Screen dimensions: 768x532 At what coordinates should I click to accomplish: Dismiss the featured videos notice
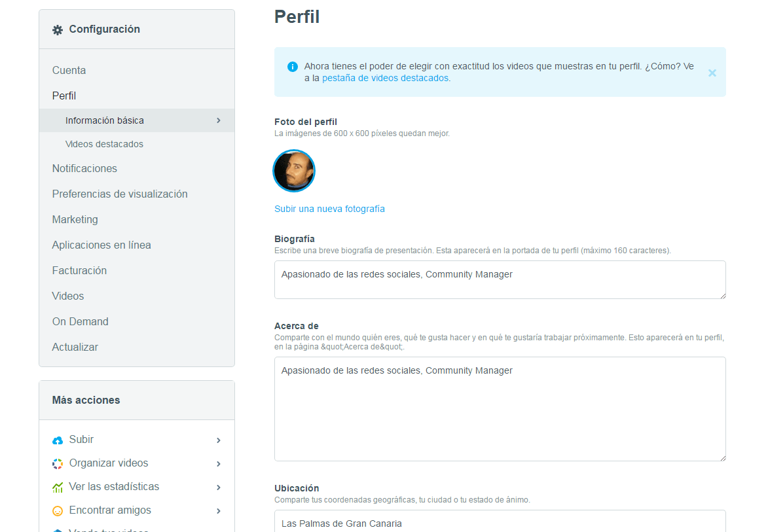click(x=712, y=73)
